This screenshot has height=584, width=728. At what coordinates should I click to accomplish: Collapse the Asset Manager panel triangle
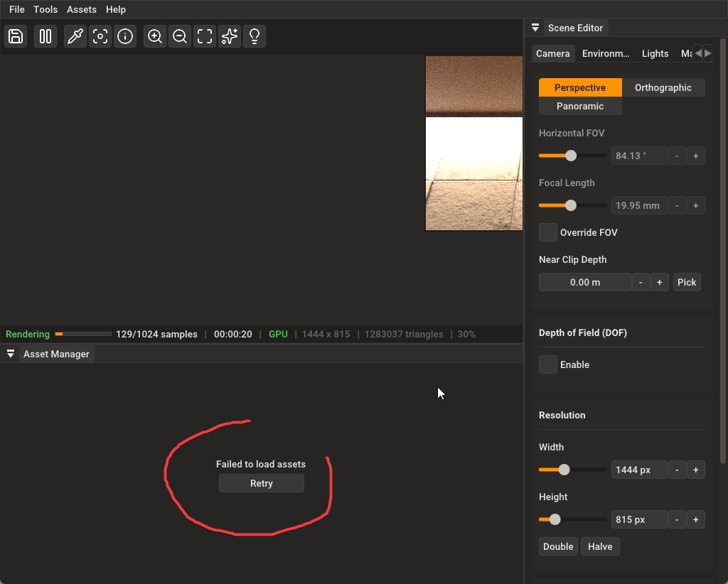pos(11,354)
